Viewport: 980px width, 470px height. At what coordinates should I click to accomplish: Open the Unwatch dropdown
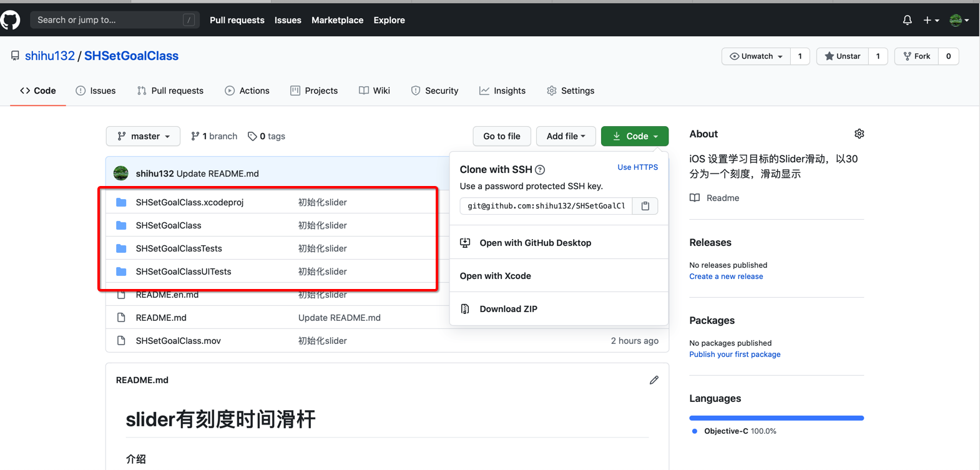pyautogui.click(x=756, y=56)
